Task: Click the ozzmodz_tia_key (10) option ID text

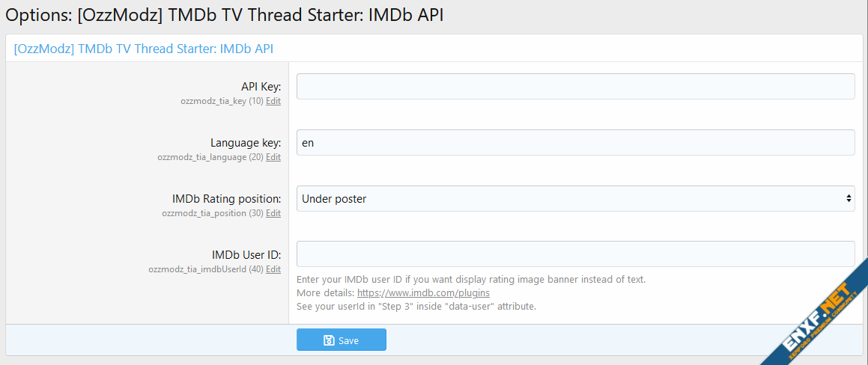Action: (x=221, y=101)
